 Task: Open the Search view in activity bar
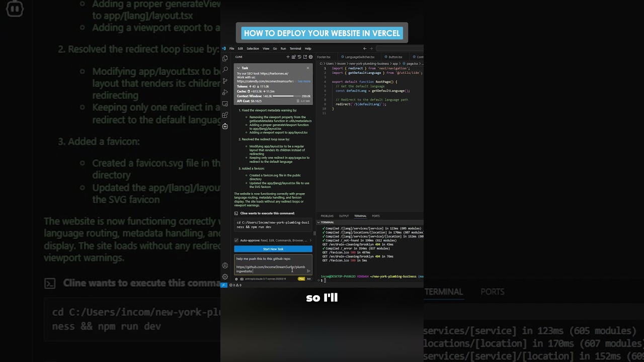click(225, 69)
